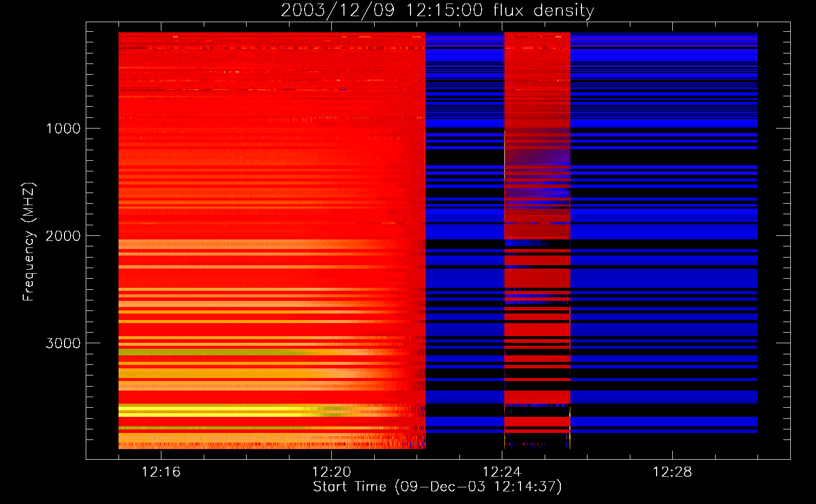
Task: Click the '3000' frequency axis label
Action: pos(63,343)
